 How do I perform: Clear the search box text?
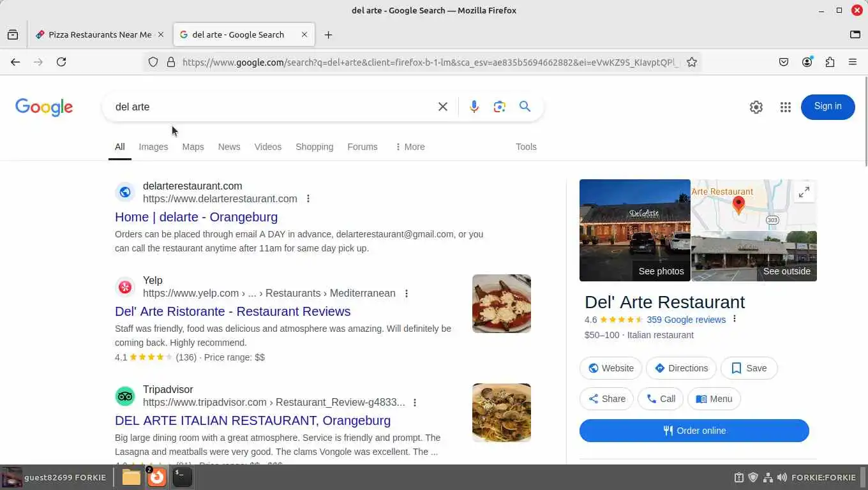[x=443, y=107]
